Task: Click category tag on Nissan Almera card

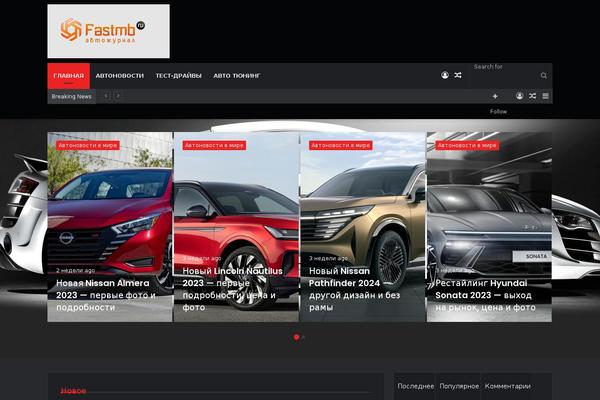Action: 88,145
